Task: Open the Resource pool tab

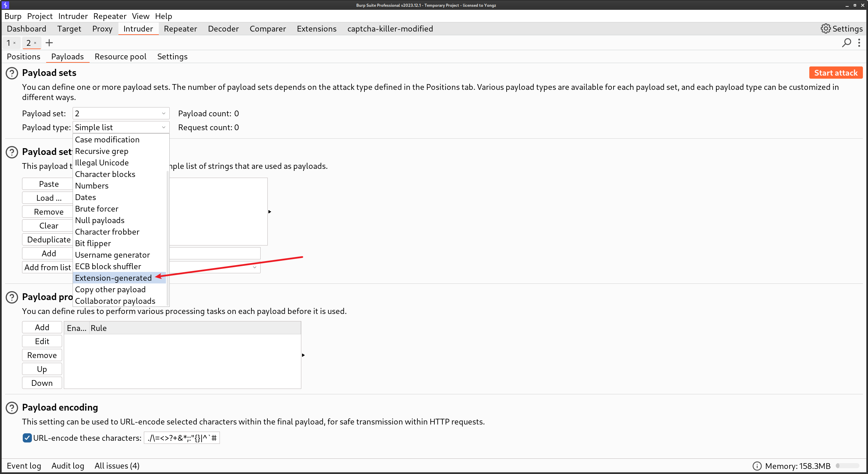Action: [120, 57]
